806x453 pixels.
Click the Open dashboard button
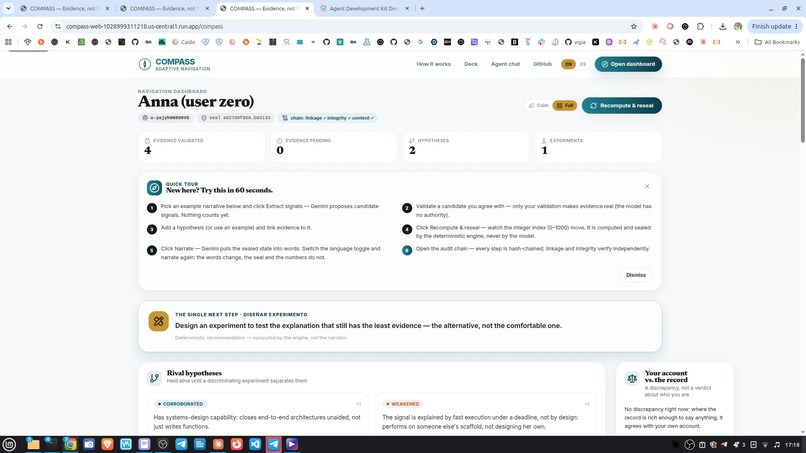coord(628,64)
